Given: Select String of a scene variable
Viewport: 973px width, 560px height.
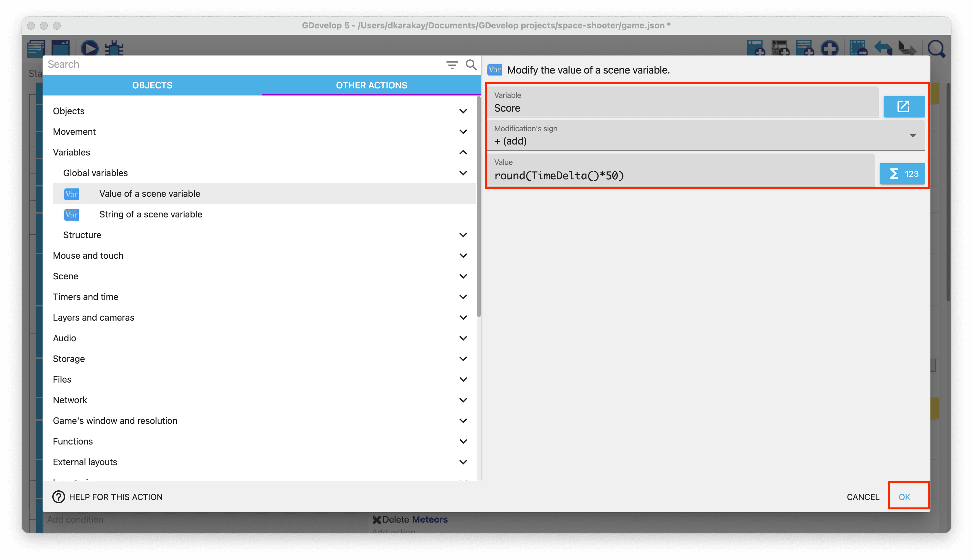Looking at the screenshot, I should (150, 214).
